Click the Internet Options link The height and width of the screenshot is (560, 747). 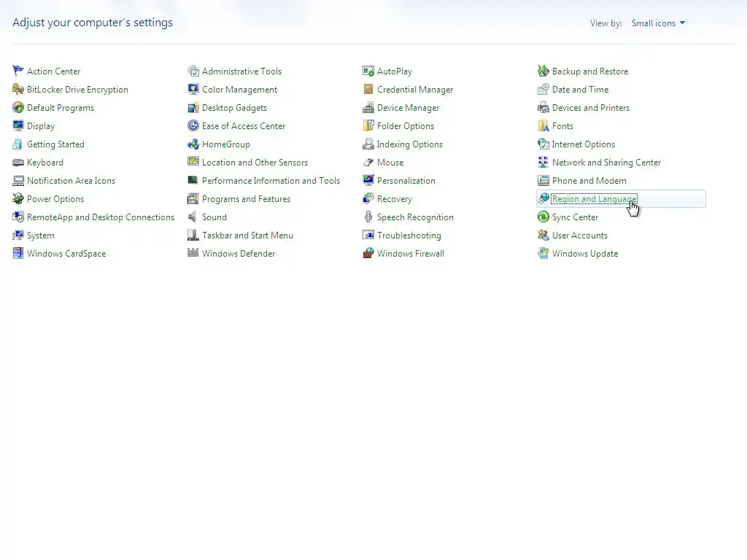[x=583, y=144]
